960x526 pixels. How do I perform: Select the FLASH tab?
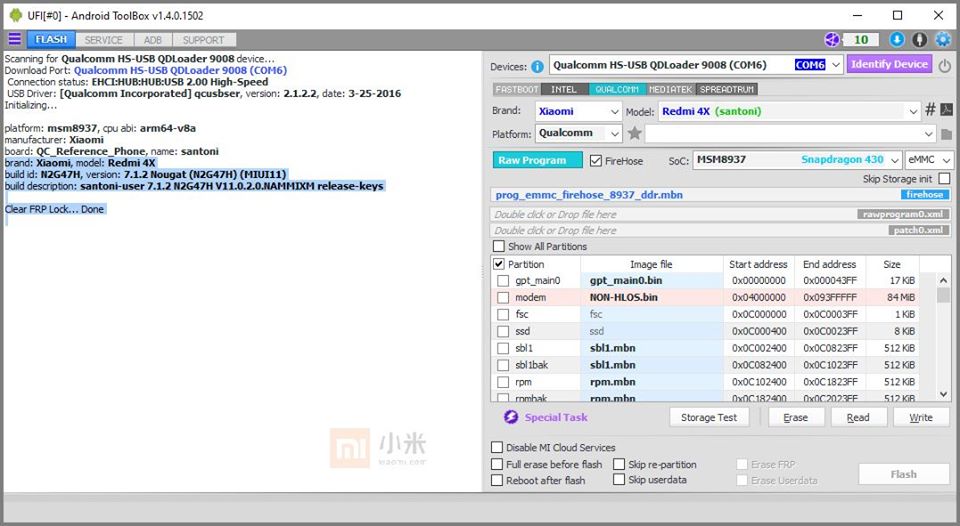51,39
